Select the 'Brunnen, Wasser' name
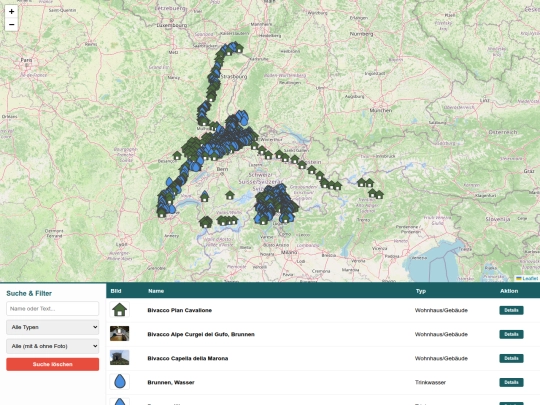Image resolution: width=540 pixels, height=405 pixels. 171,383
